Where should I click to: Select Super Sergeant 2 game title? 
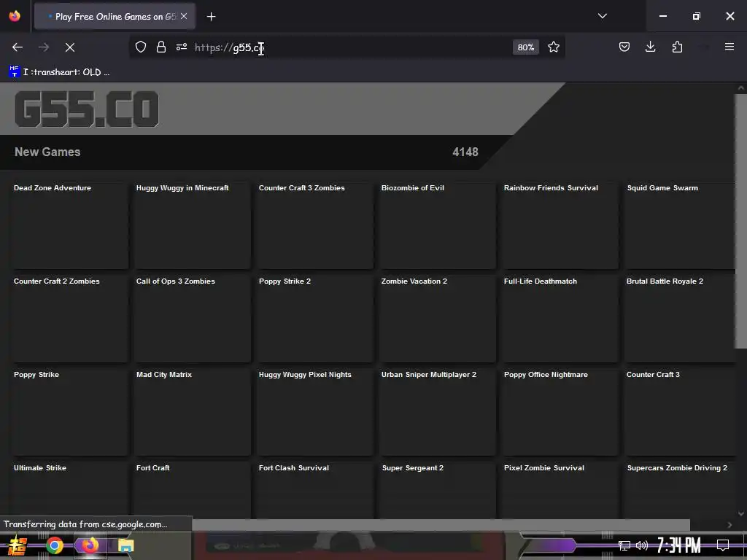tap(413, 467)
